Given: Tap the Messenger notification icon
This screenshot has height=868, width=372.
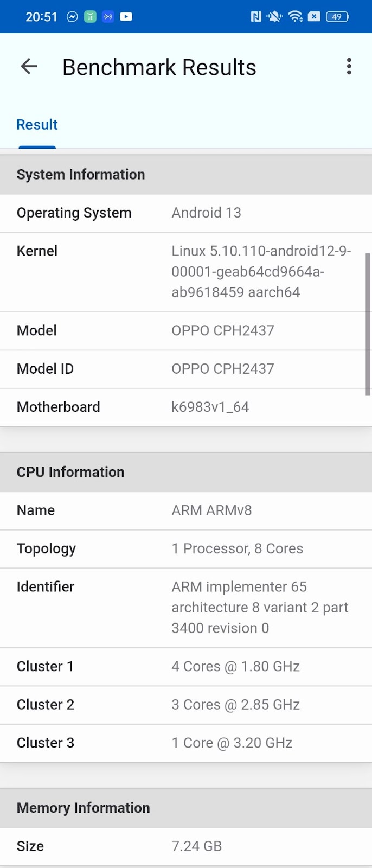Looking at the screenshot, I should 72,17.
